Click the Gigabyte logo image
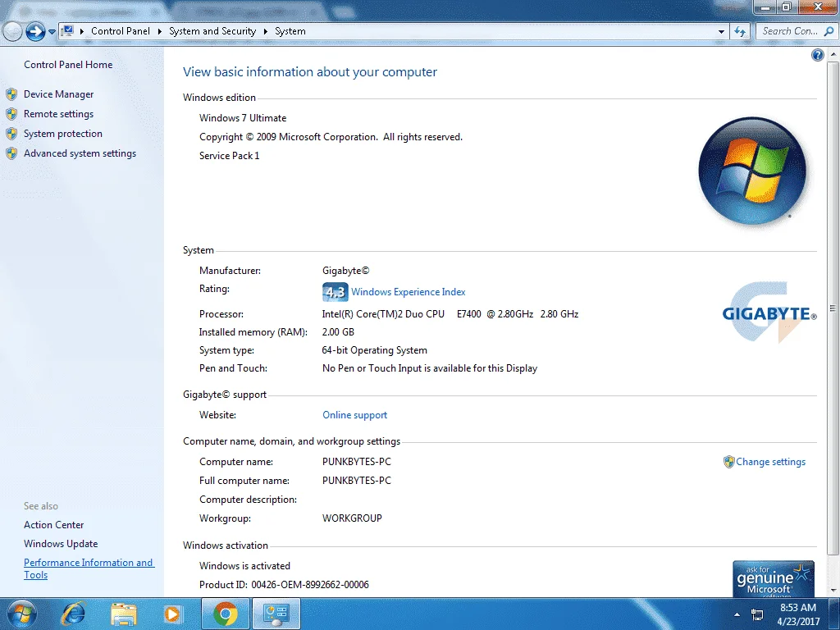The width and height of the screenshot is (840, 630). (769, 313)
